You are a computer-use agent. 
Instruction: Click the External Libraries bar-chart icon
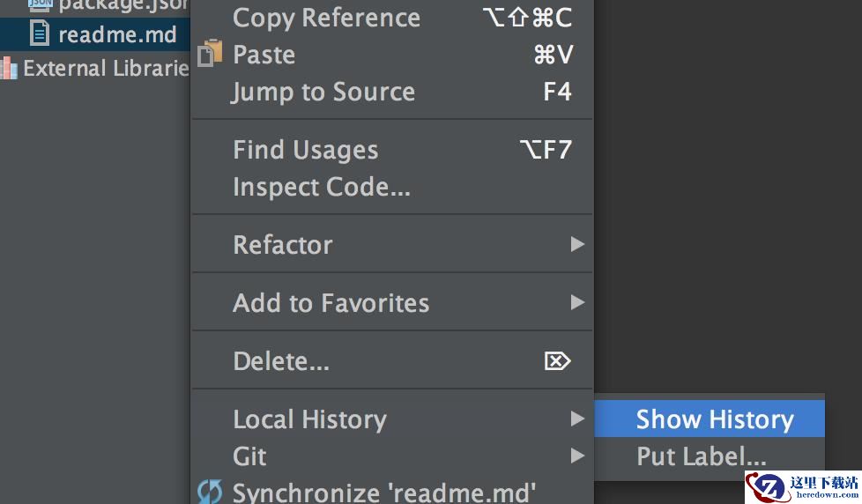9,68
